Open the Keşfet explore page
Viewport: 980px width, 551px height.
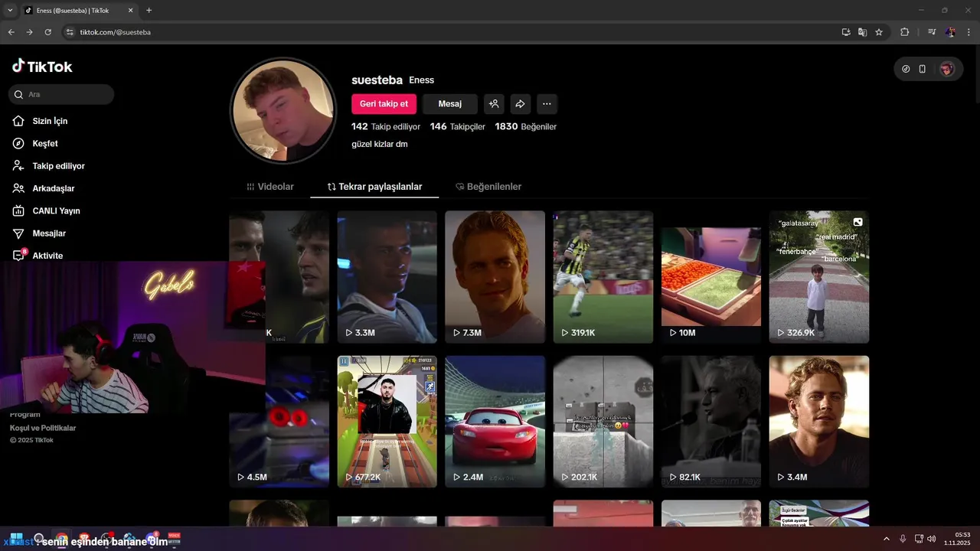click(45, 143)
